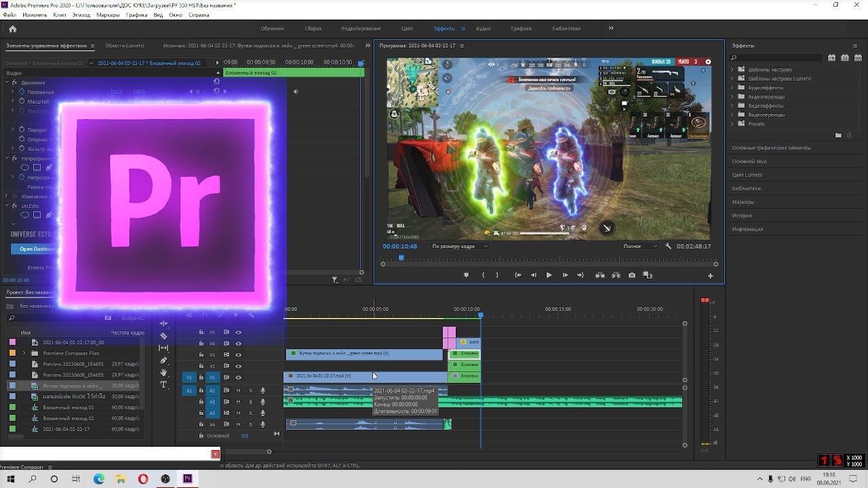Viewport: 868px width, 488px height.
Task: Open the zoom level dropdown 'По размеру кадра'
Action: click(x=460, y=246)
